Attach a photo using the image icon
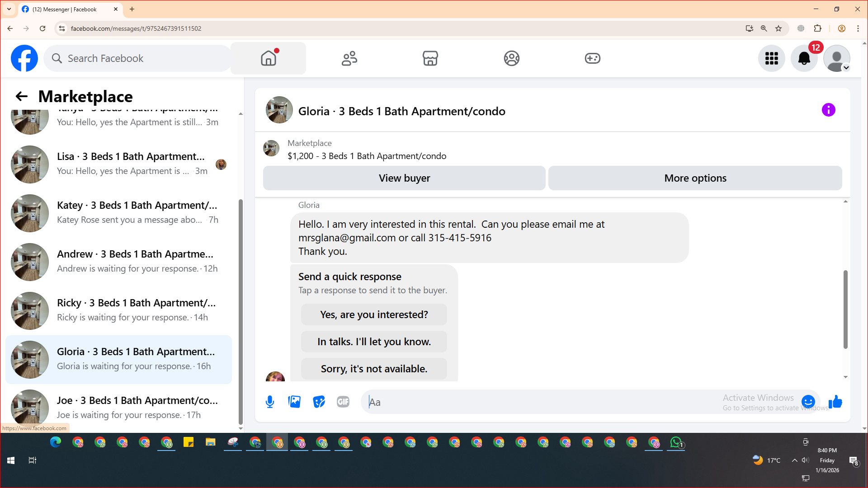The height and width of the screenshot is (488, 868). 294,402
